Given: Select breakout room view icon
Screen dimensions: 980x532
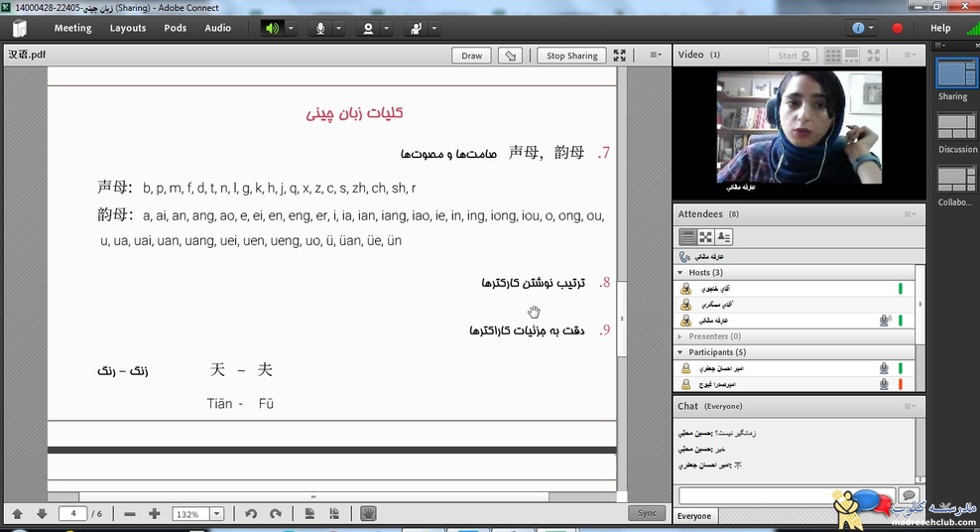Looking at the screenshot, I should 705,237.
